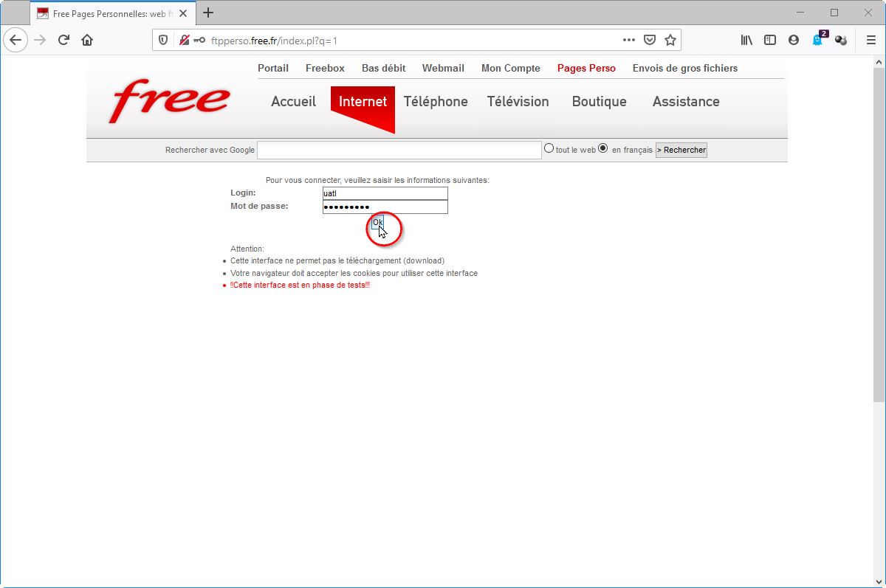Screen dimensions: 886x588
Task: Click the saved login key icon
Action: [x=199, y=41]
